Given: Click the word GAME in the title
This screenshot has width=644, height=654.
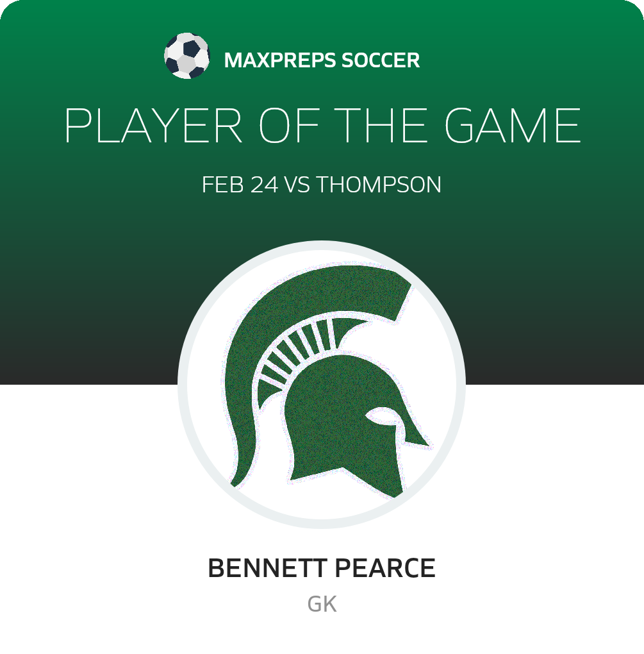Looking at the screenshot, I should click(x=513, y=125).
